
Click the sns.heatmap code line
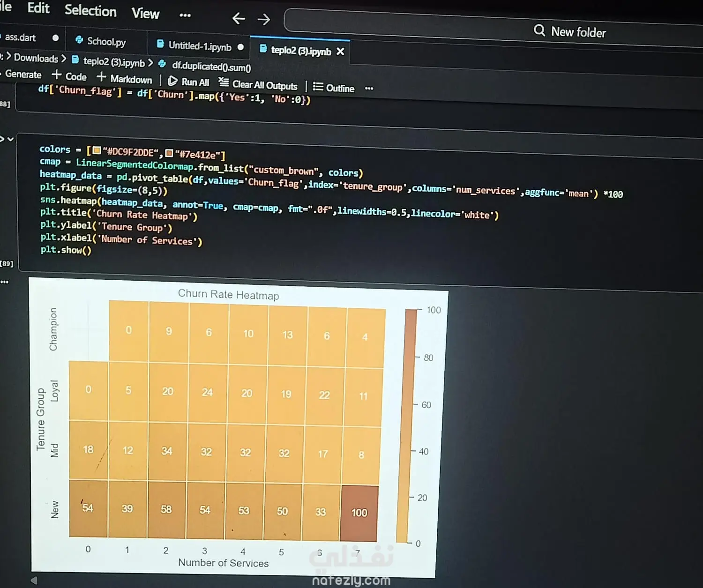(269, 208)
